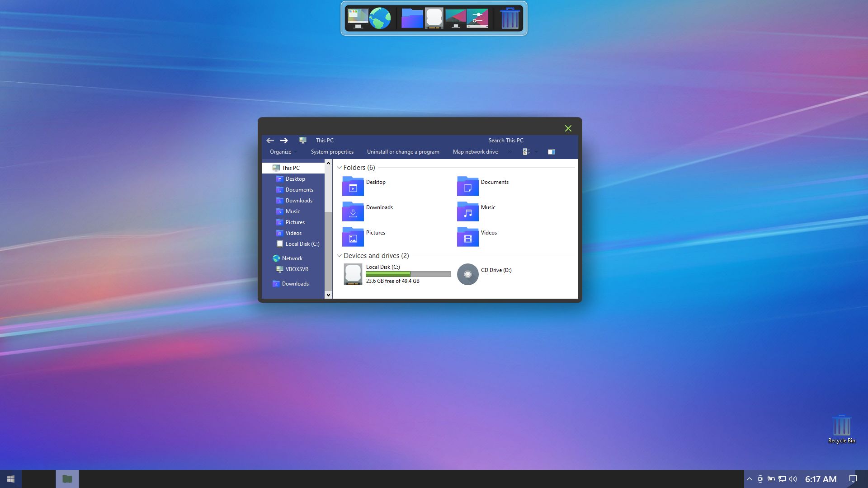Collapse the Folders (6) section

coord(339,168)
